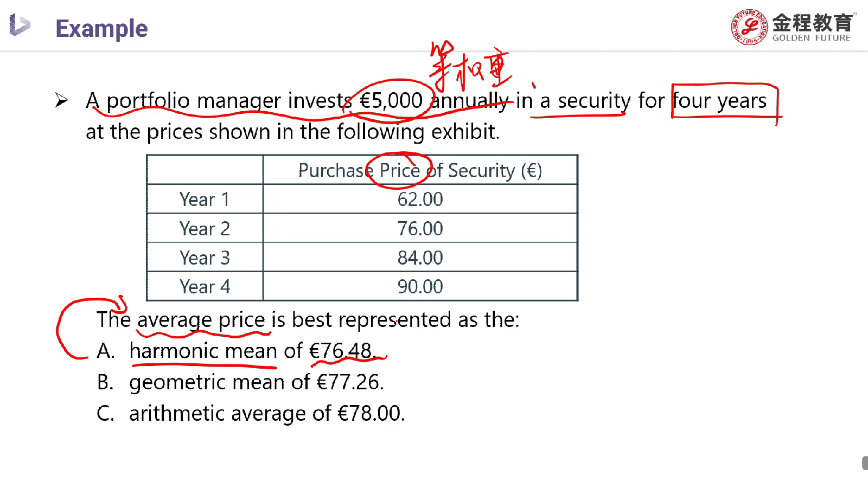Viewport: 868px width, 488px height.
Task: Click the arrow bullet before the question
Action: (61, 100)
